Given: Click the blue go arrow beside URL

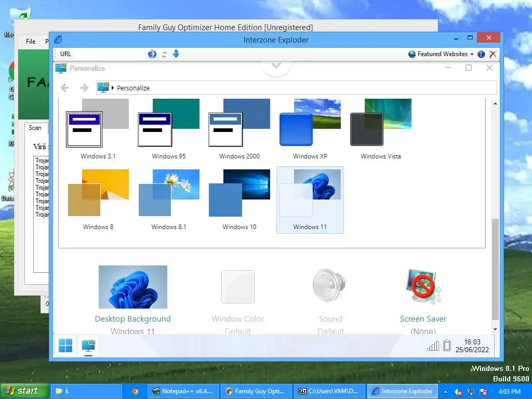Looking at the screenshot, I should pyautogui.click(x=152, y=54).
